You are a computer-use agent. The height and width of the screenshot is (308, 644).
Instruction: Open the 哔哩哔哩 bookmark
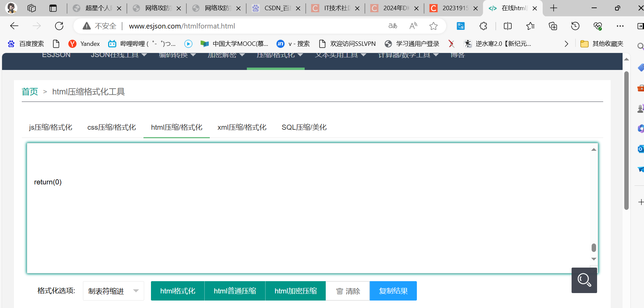click(142, 43)
